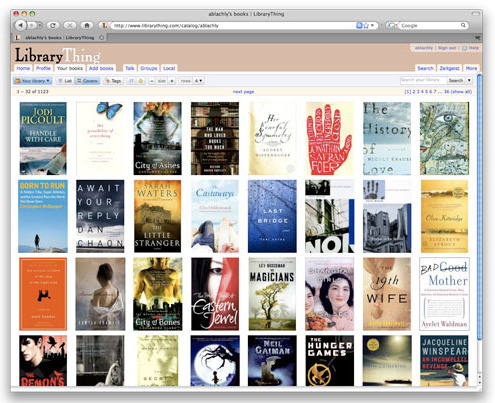The image size is (495, 403).
Task: Go back with the browser back arrow
Action: 21,25
